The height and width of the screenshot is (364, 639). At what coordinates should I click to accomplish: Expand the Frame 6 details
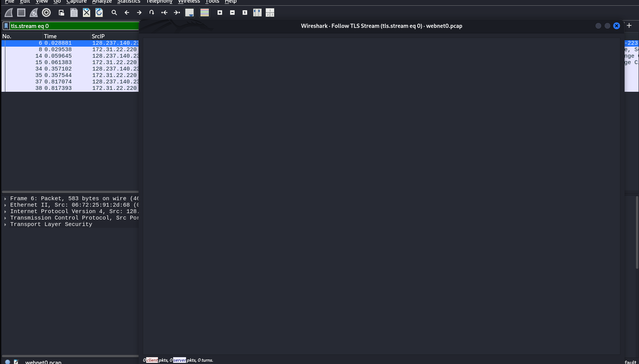pyautogui.click(x=5, y=199)
